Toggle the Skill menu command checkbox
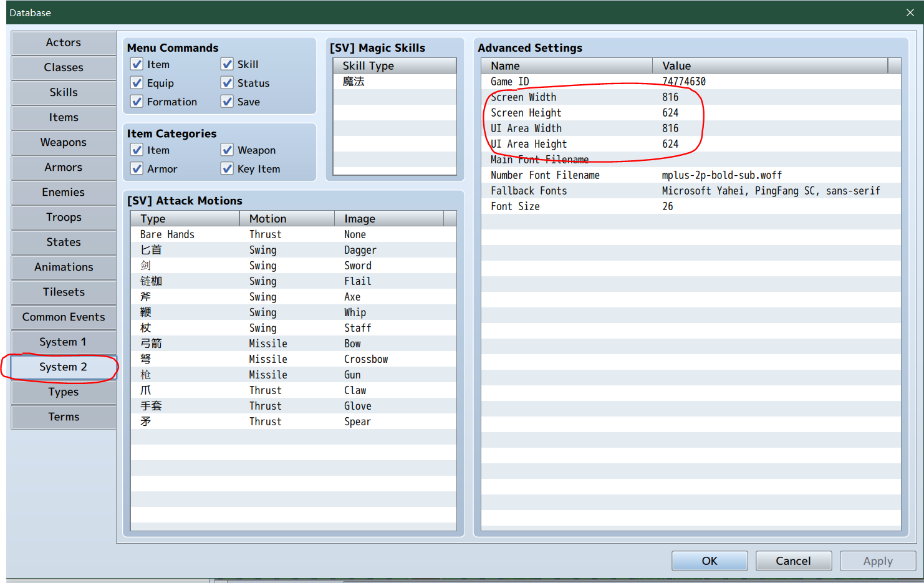The width and height of the screenshot is (924, 583). [227, 64]
